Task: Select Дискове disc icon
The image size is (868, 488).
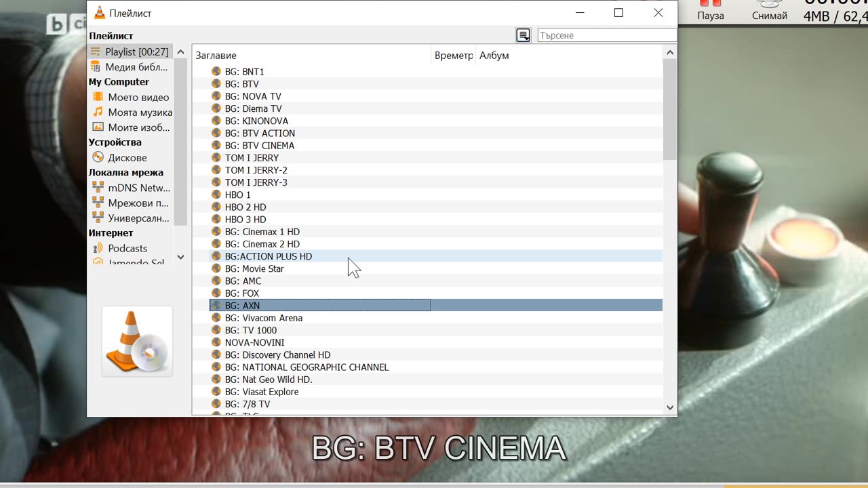Action: 98,157
